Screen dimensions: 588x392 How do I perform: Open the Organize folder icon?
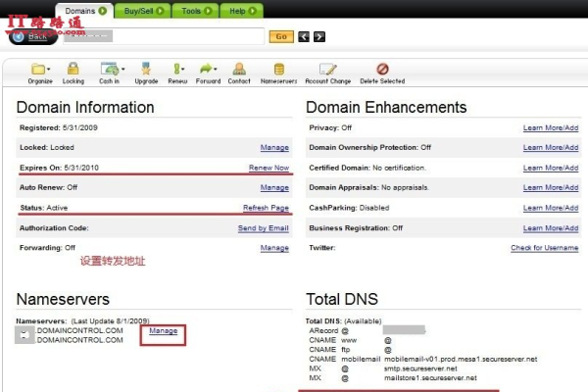(39, 70)
